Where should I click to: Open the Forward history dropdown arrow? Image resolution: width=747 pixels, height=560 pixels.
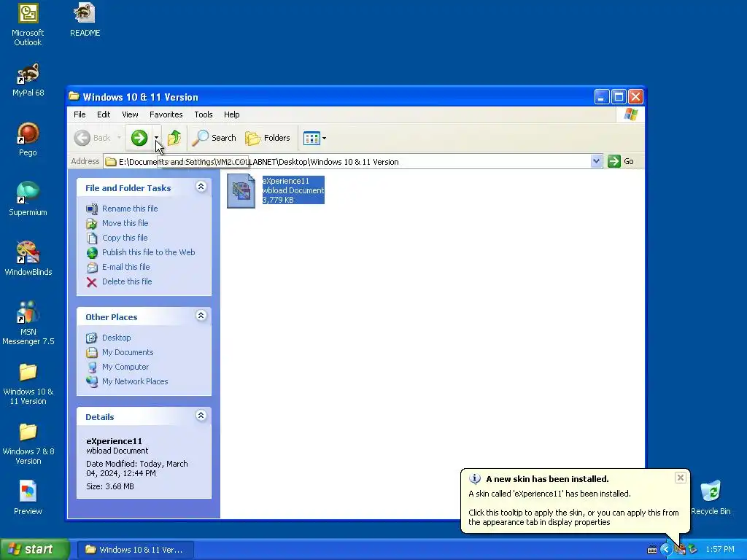click(x=156, y=138)
